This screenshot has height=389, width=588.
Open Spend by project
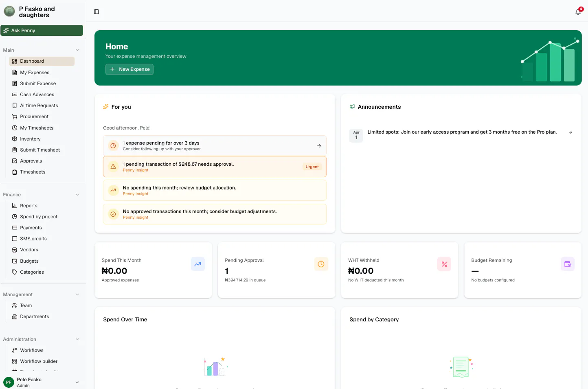pyautogui.click(x=42, y=217)
